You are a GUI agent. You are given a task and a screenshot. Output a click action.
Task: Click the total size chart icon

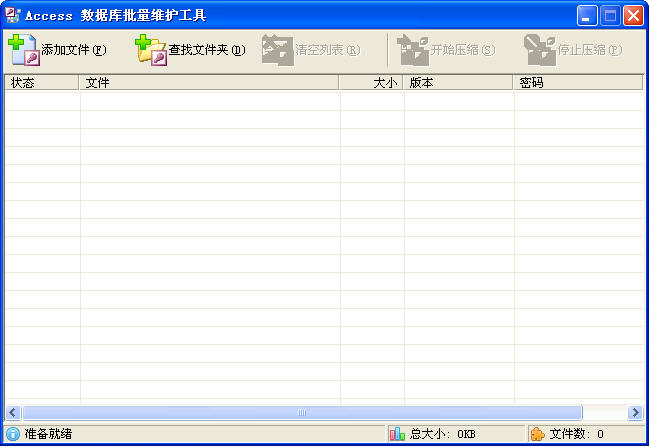[397, 434]
